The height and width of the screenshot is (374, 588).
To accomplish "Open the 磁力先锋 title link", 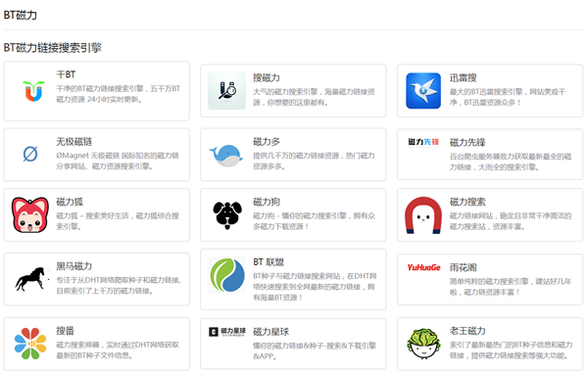I will point(467,142).
